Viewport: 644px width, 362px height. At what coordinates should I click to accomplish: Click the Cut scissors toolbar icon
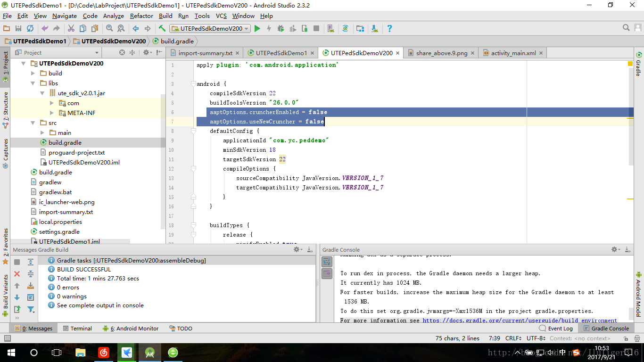(x=71, y=28)
